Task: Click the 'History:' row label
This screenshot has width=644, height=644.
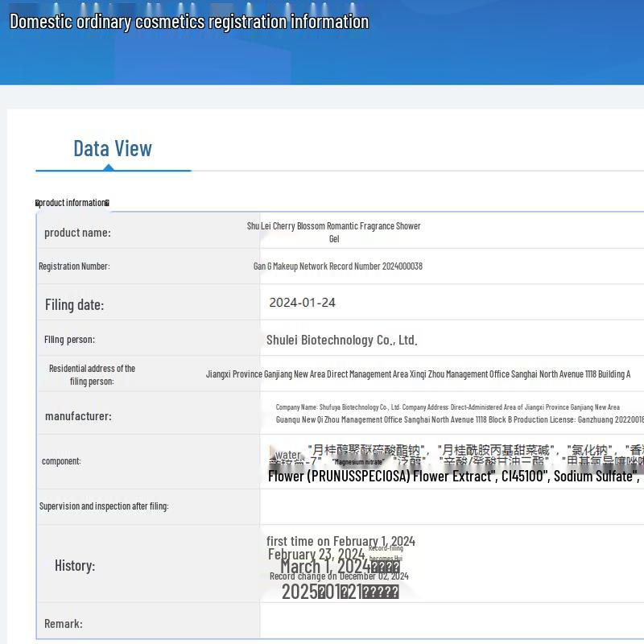Action: tap(75, 565)
